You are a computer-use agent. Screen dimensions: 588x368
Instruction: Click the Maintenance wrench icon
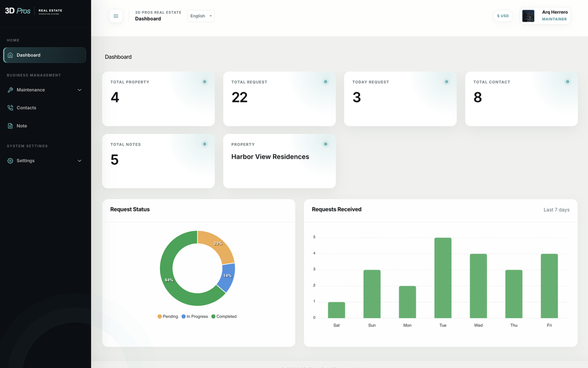(x=10, y=90)
